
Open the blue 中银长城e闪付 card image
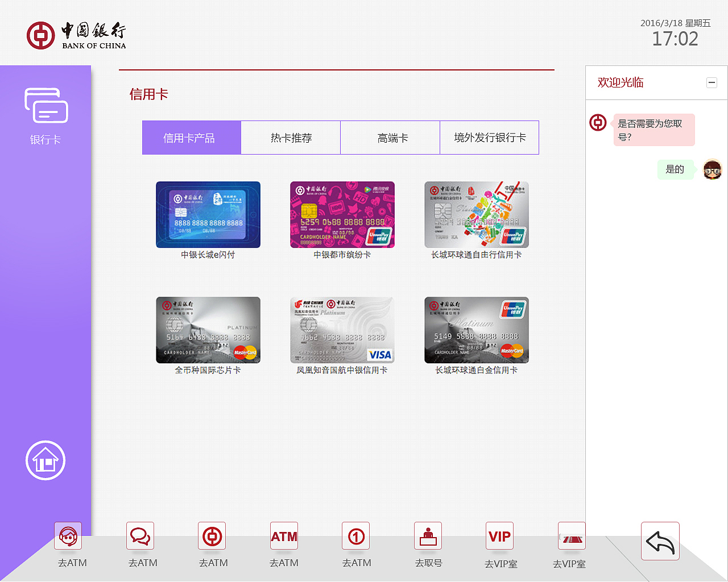[x=208, y=215]
